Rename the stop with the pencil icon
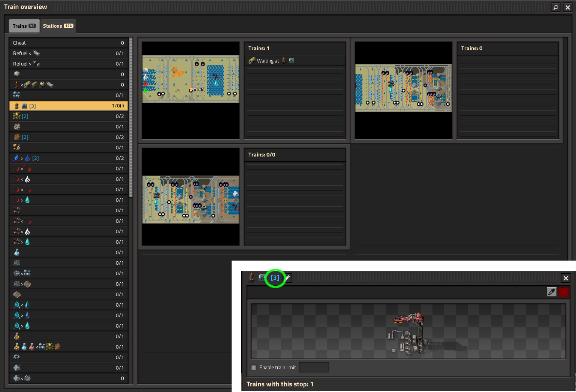Screen dimensions: 576x392 [287, 278]
